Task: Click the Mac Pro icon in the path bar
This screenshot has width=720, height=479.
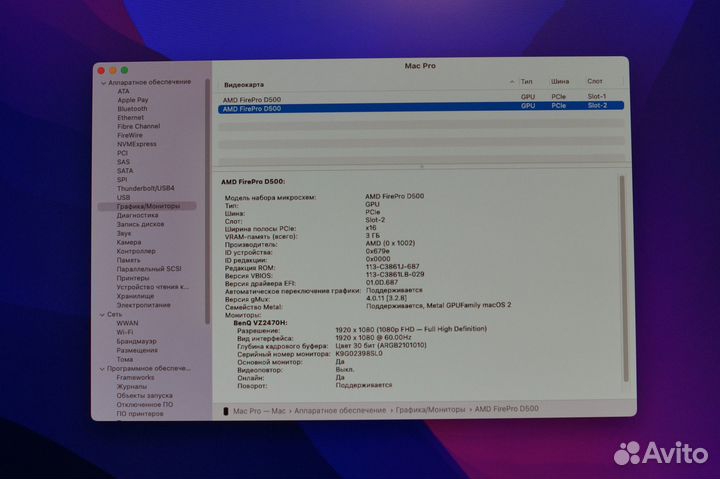Action: pos(226,410)
